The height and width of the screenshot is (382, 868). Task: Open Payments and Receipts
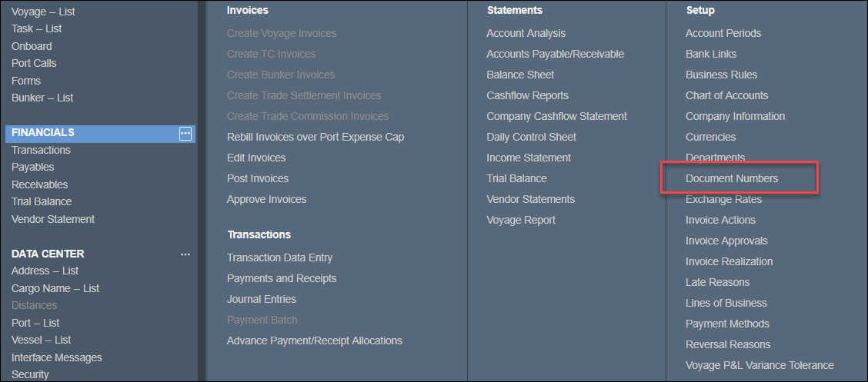tap(281, 278)
